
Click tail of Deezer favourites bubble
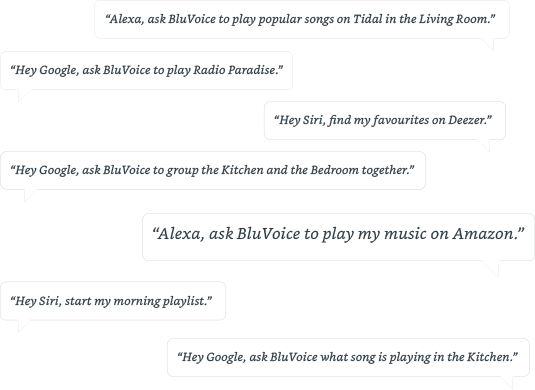[x=485, y=145]
